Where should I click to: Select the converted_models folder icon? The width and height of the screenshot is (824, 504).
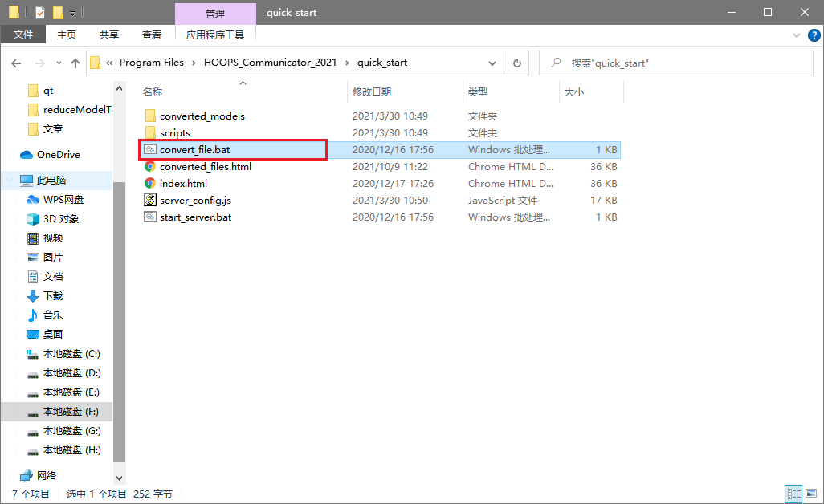[150, 116]
